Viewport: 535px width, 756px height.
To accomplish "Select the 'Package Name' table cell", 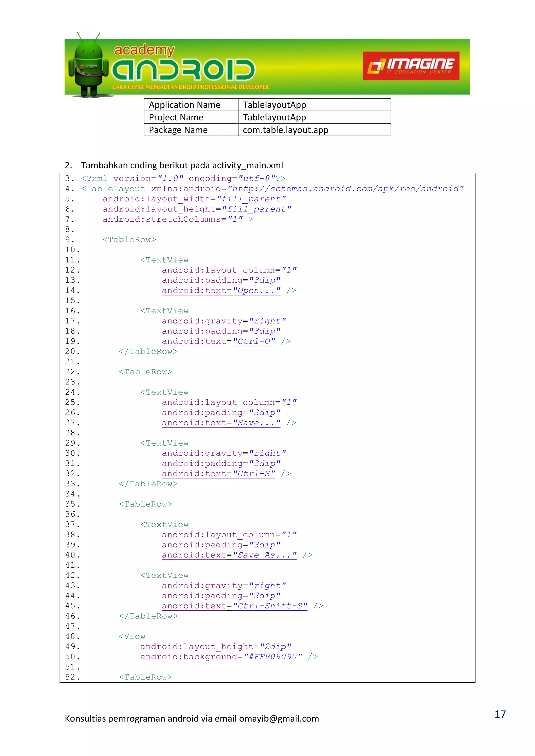I will (191, 130).
